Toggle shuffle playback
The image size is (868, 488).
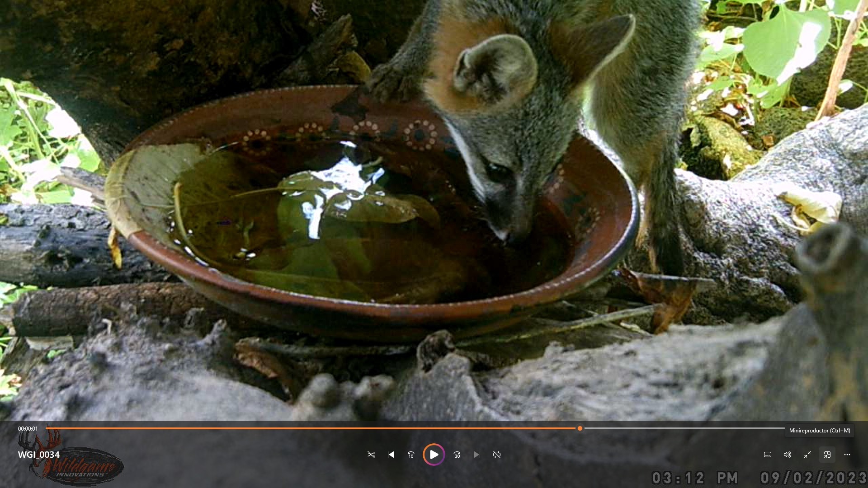(371, 455)
